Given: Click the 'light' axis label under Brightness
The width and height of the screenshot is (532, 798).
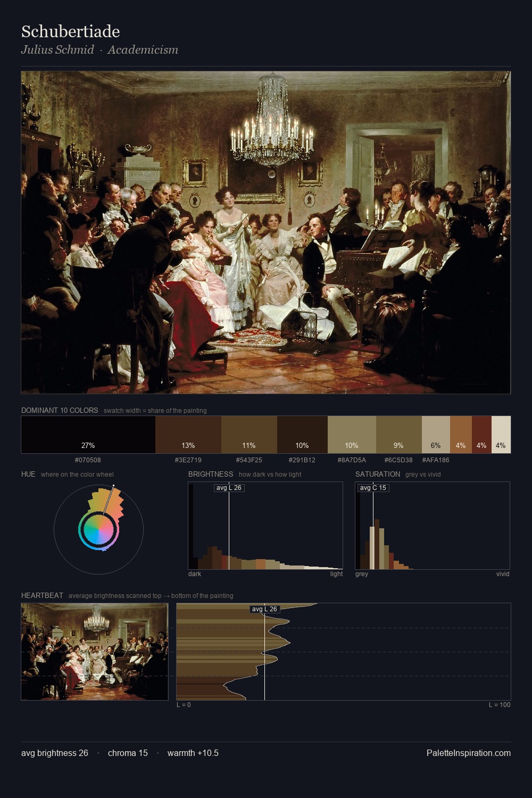Looking at the screenshot, I should 336,574.
